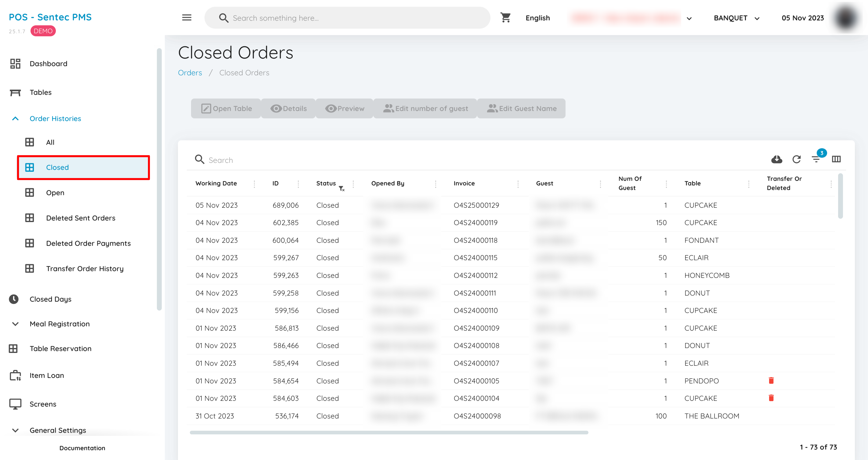Click the Edit Guest Name button
The width and height of the screenshot is (868, 460).
click(521, 108)
